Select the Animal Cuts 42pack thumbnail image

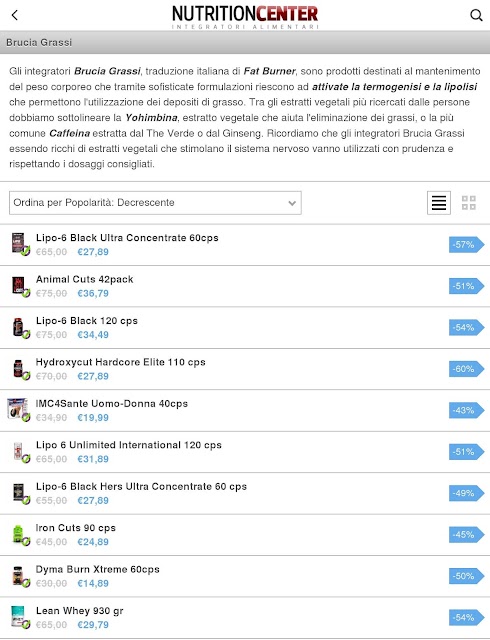[20, 286]
